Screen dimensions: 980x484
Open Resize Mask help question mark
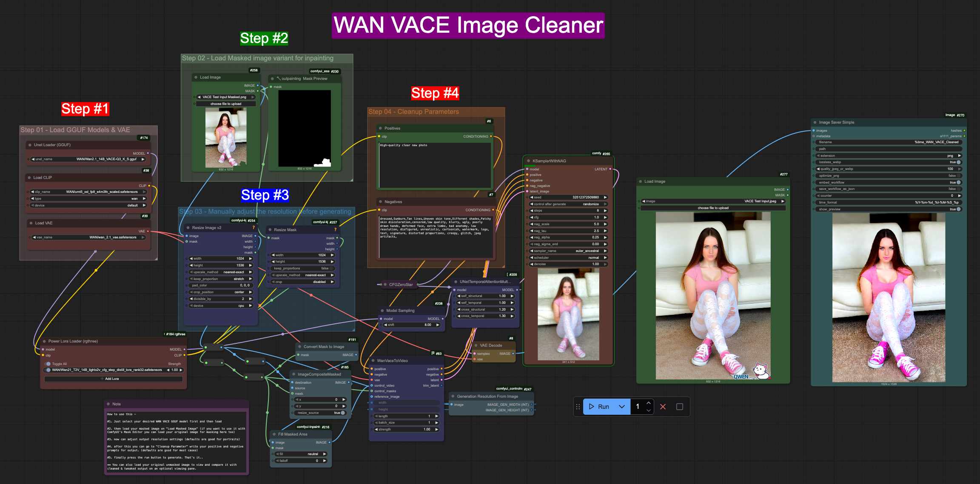pyautogui.click(x=335, y=229)
